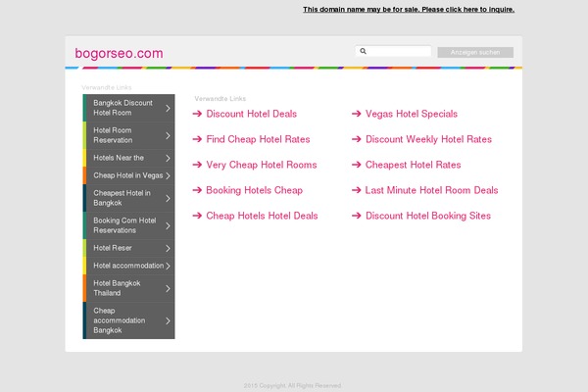Expand chevron on Cheapest Hotel in Bangkok
Viewport: 588px width, 392px height.
coord(168,198)
